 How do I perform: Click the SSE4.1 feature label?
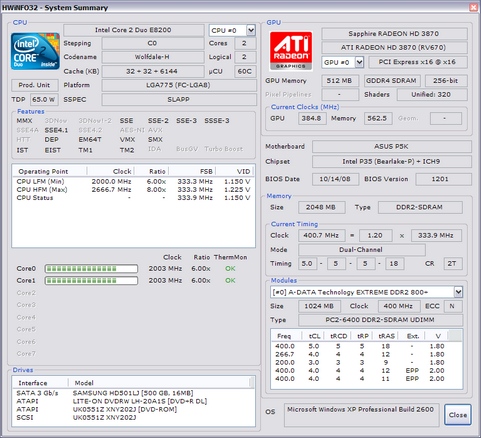56,130
